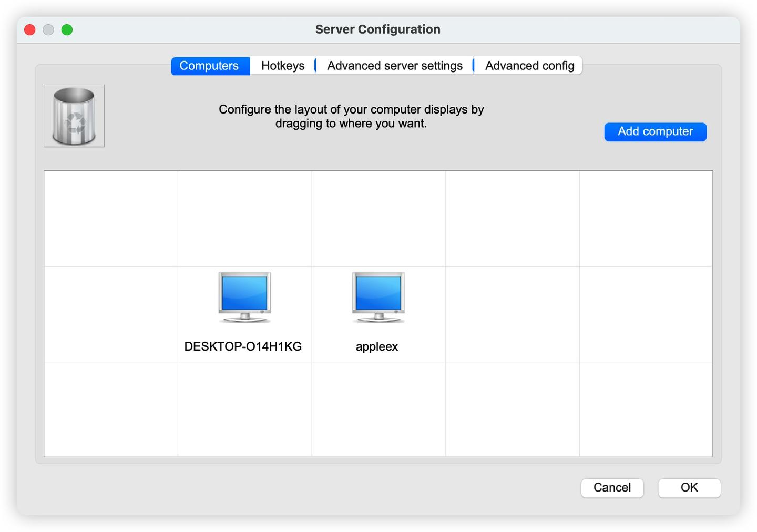Open the Advanced config tab
Screen dimensions: 757x532
(529, 66)
